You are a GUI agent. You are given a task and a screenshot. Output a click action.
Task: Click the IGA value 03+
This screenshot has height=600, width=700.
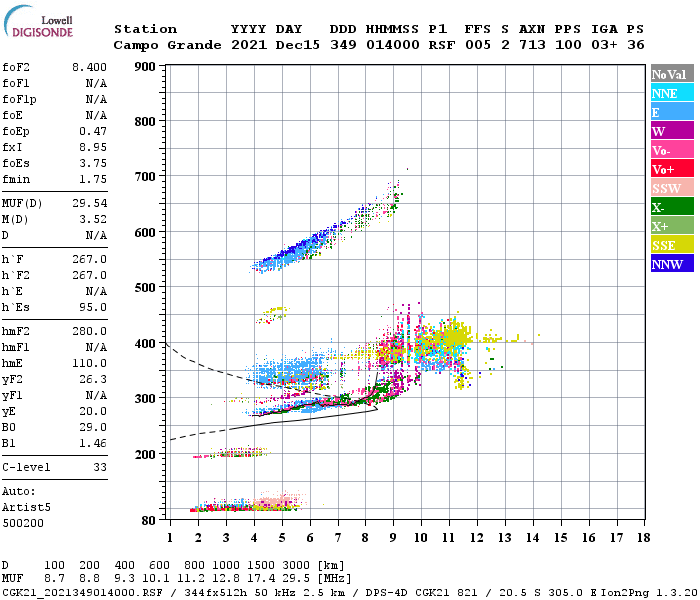(604, 45)
